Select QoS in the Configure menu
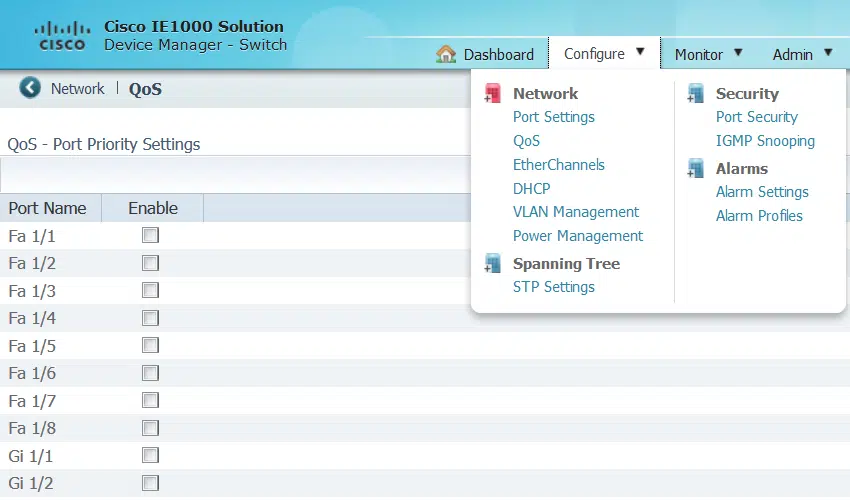The image size is (850, 500). [526, 141]
